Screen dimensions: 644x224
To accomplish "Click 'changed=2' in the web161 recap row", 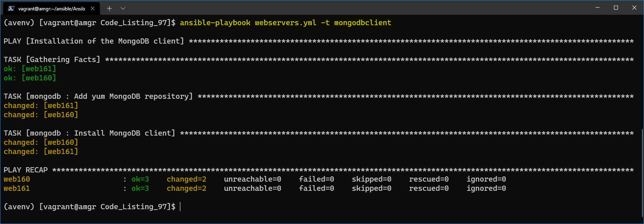I will [x=186, y=188].
